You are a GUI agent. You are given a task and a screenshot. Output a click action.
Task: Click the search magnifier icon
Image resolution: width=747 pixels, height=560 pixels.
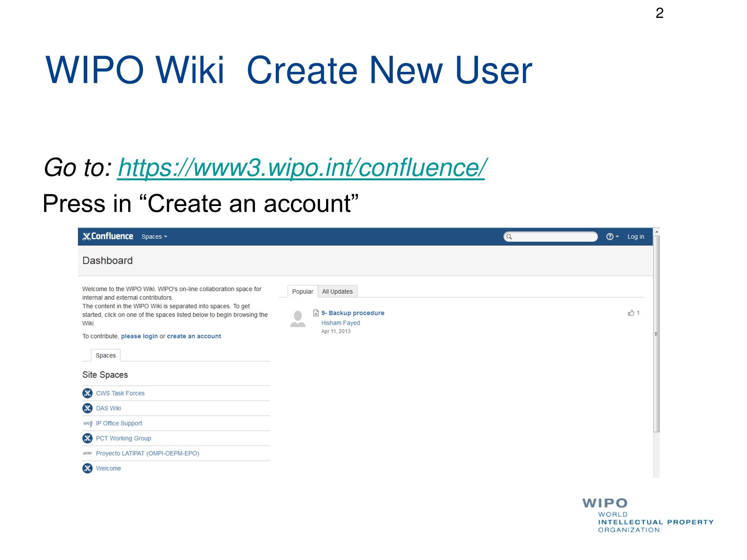[x=509, y=237]
